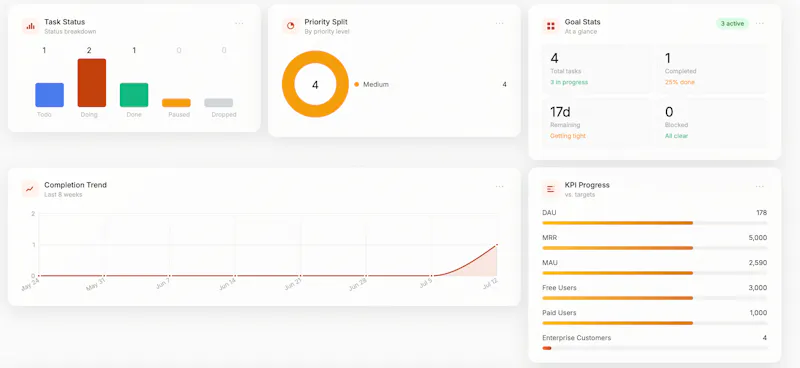The image size is (800, 368).
Task: Click the DAU value 178
Action: (x=761, y=213)
